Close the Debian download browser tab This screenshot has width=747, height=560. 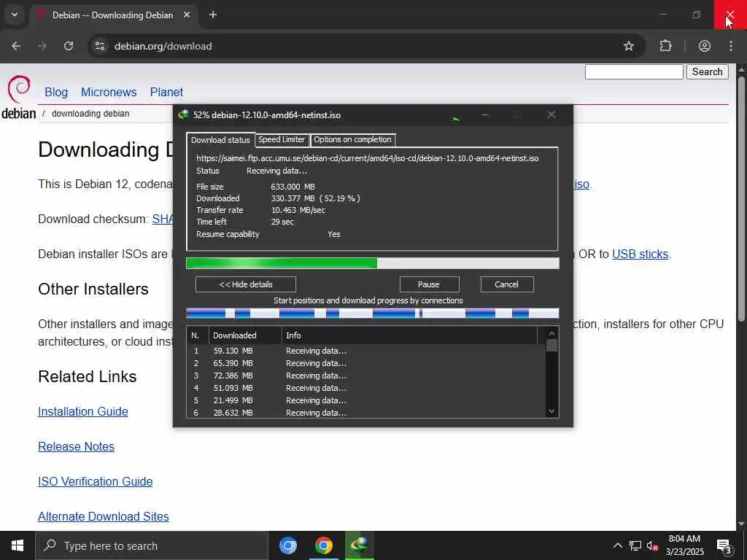point(187,15)
